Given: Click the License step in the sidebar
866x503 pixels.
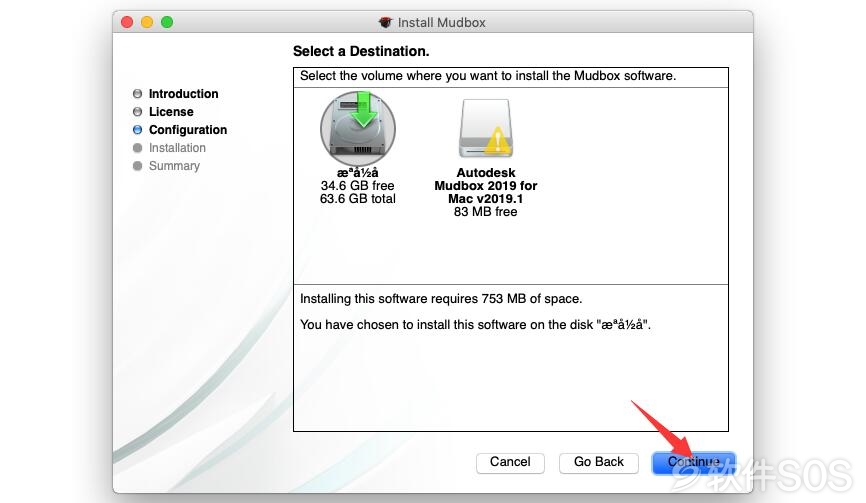Looking at the screenshot, I should pos(171,112).
